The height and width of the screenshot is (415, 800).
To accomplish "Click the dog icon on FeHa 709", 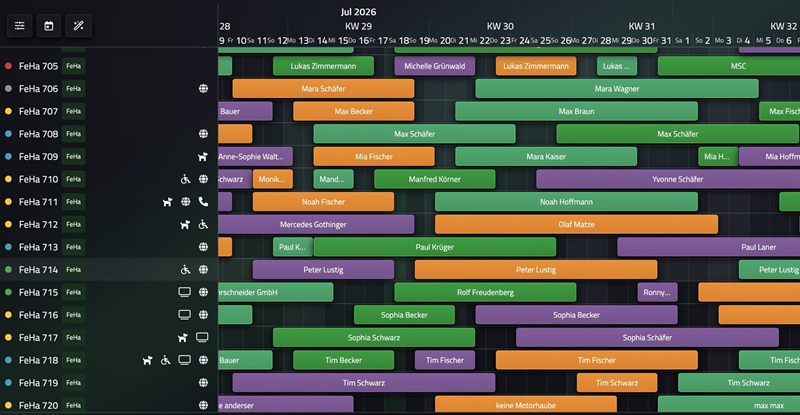I will coord(203,157).
